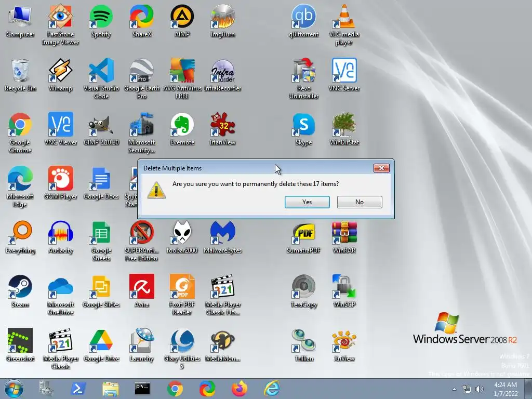Confirm deletion with the Yes button

[x=307, y=202]
